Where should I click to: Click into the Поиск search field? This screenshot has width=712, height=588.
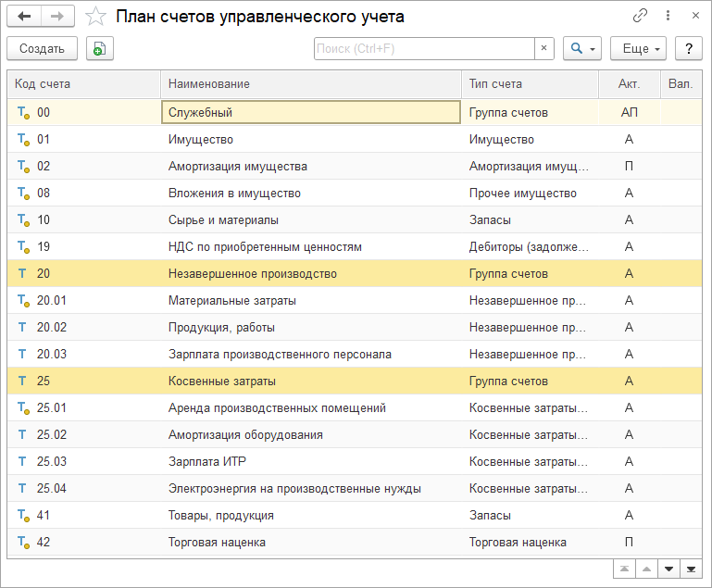(424, 49)
